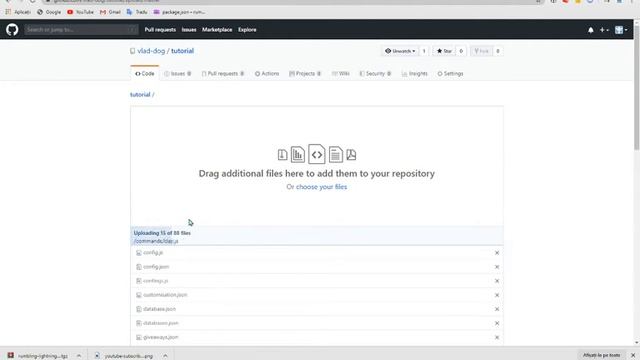The height and width of the screenshot is (360, 640).
Task: Click the greyed Fork button
Action: (482, 51)
